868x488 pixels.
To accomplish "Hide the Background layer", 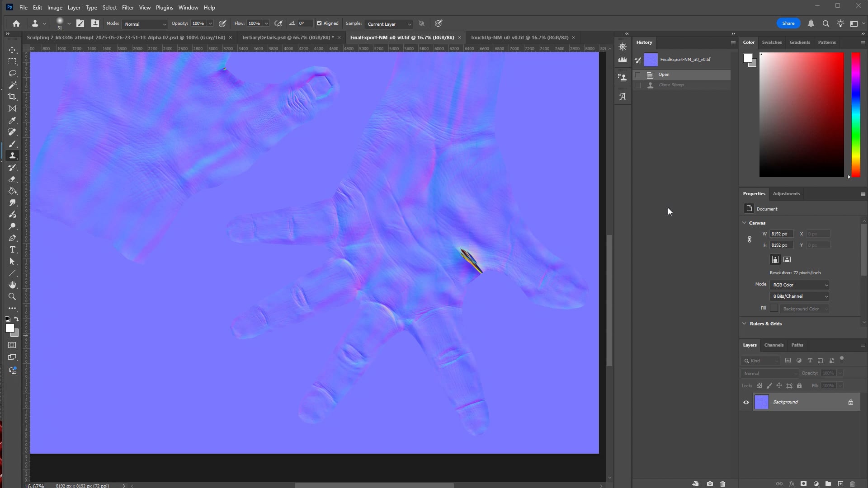I will pyautogui.click(x=746, y=402).
